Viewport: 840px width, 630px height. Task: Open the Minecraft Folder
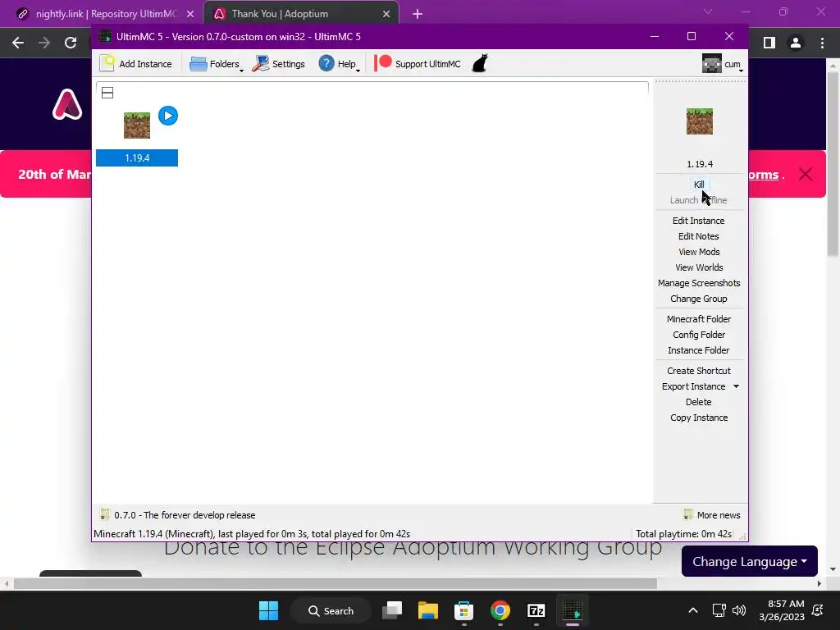(699, 319)
